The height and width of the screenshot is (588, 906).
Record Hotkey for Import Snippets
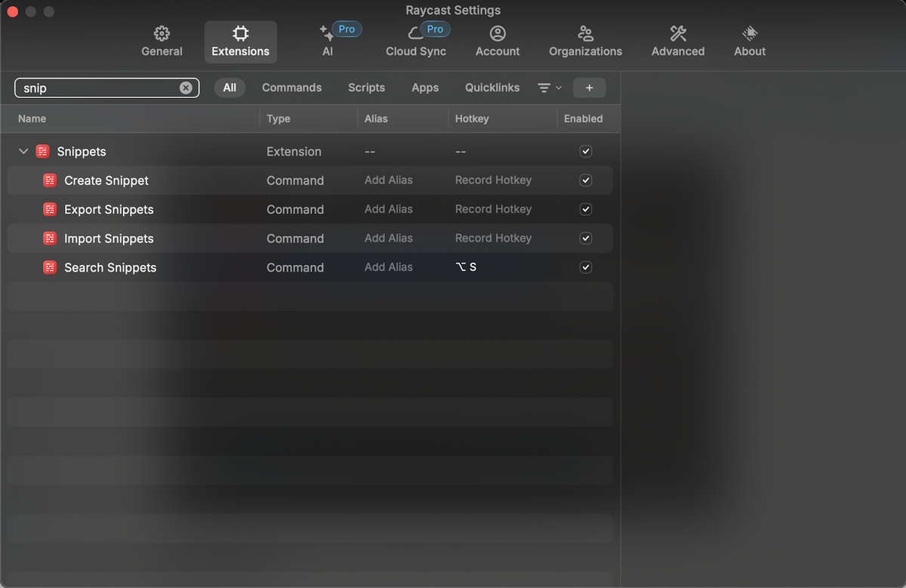tap(493, 239)
